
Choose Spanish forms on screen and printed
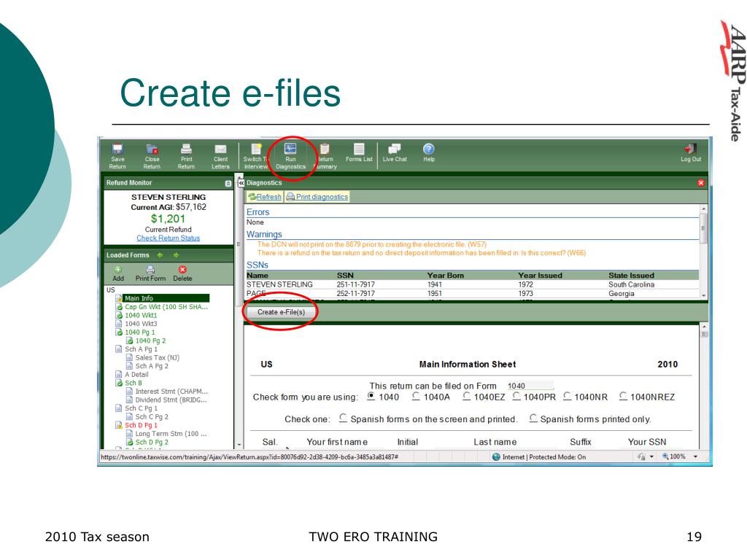click(x=343, y=418)
